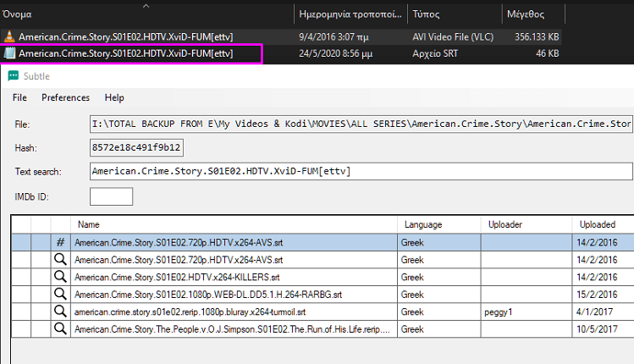Viewport: 634px width, 364px height.
Task: Click the magnifier icon beside bluray turmoil row
Action: pos(60,312)
